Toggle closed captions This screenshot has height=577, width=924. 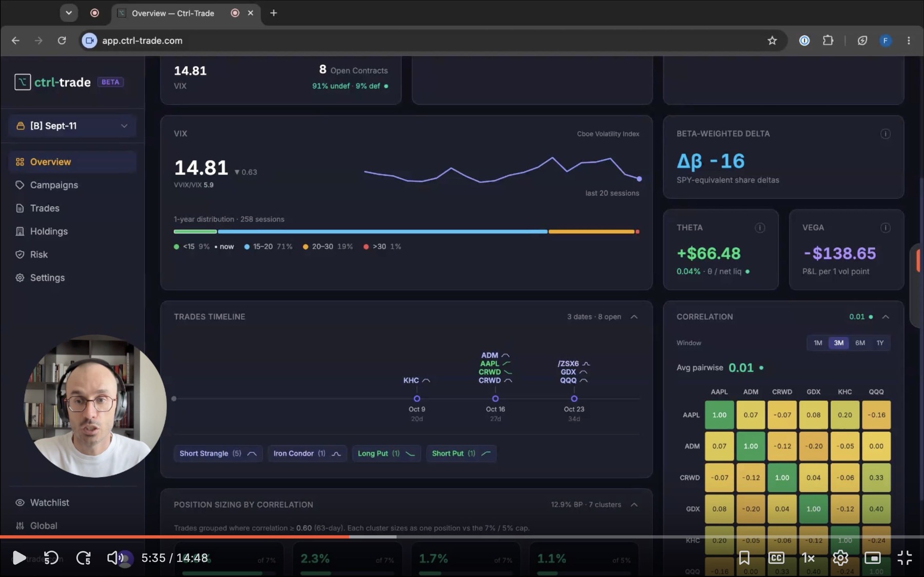click(x=776, y=558)
